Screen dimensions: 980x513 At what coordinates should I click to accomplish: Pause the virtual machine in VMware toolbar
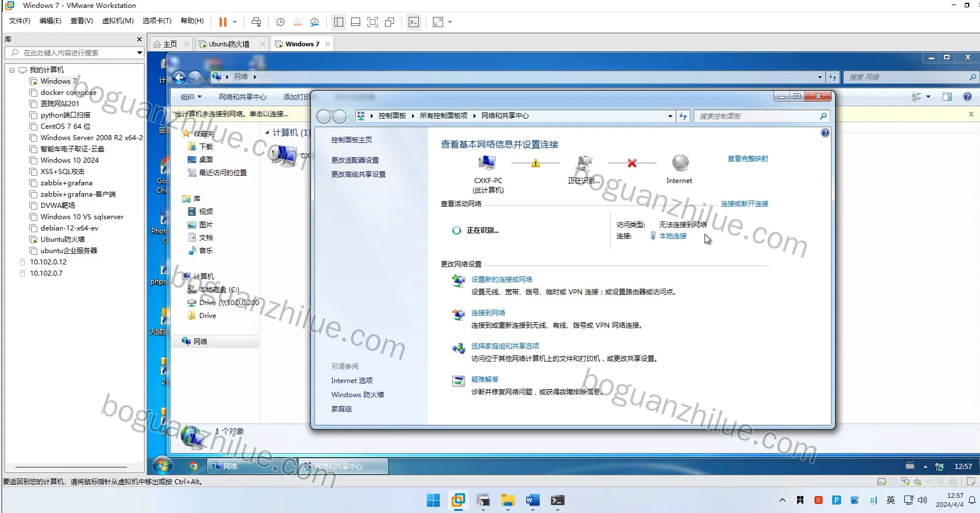[x=222, y=22]
